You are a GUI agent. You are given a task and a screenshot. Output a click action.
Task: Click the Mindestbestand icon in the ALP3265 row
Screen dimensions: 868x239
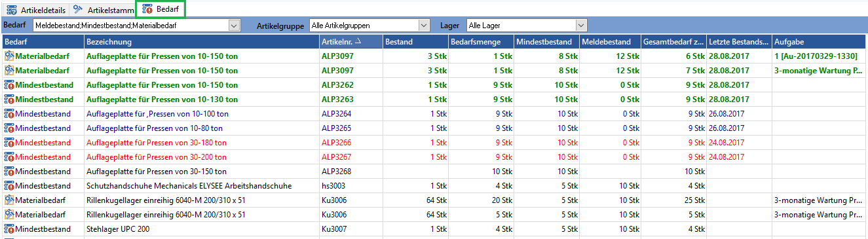[x=9, y=128]
